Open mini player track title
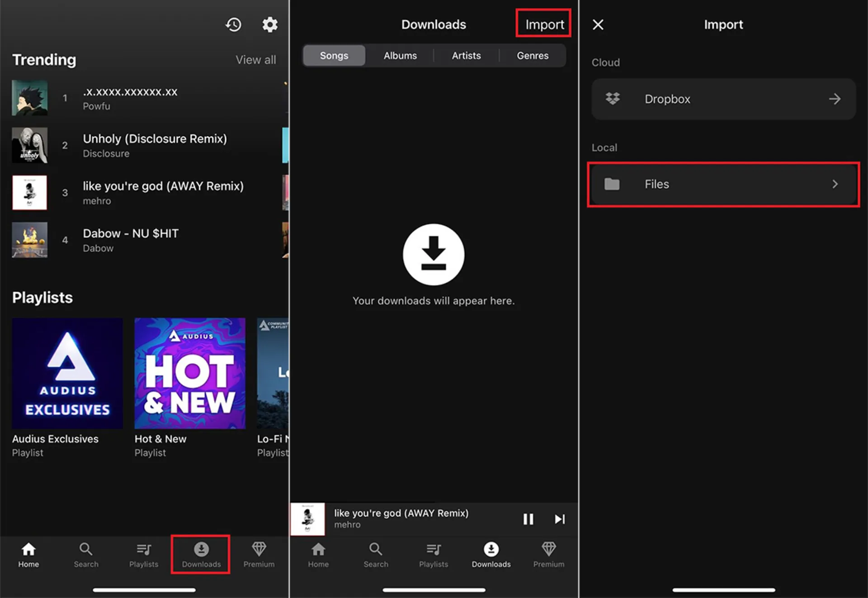This screenshot has height=598, width=868. 401,513
